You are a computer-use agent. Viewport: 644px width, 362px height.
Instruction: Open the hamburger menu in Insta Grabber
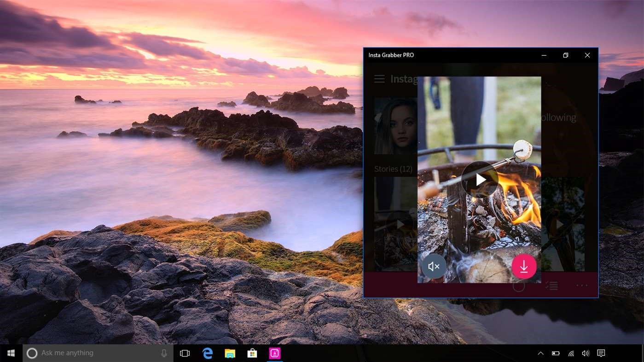pyautogui.click(x=379, y=79)
